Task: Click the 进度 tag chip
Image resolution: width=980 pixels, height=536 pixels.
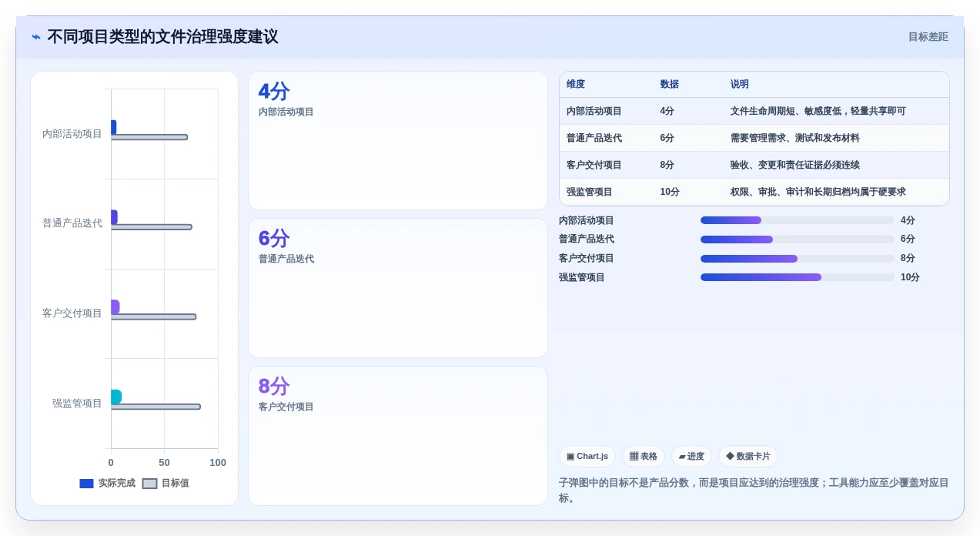Action: [x=691, y=456]
